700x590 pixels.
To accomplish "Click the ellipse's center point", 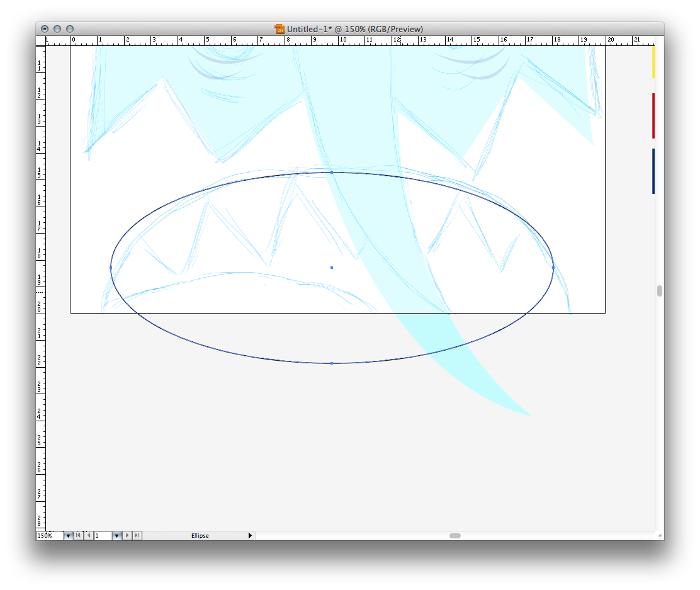I will (x=332, y=268).
